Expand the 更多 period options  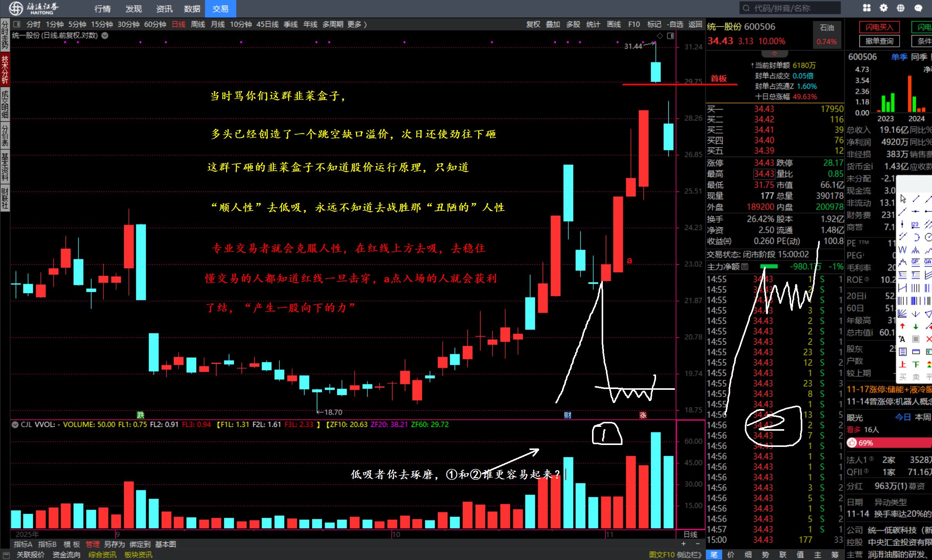click(x=357, y=24)
